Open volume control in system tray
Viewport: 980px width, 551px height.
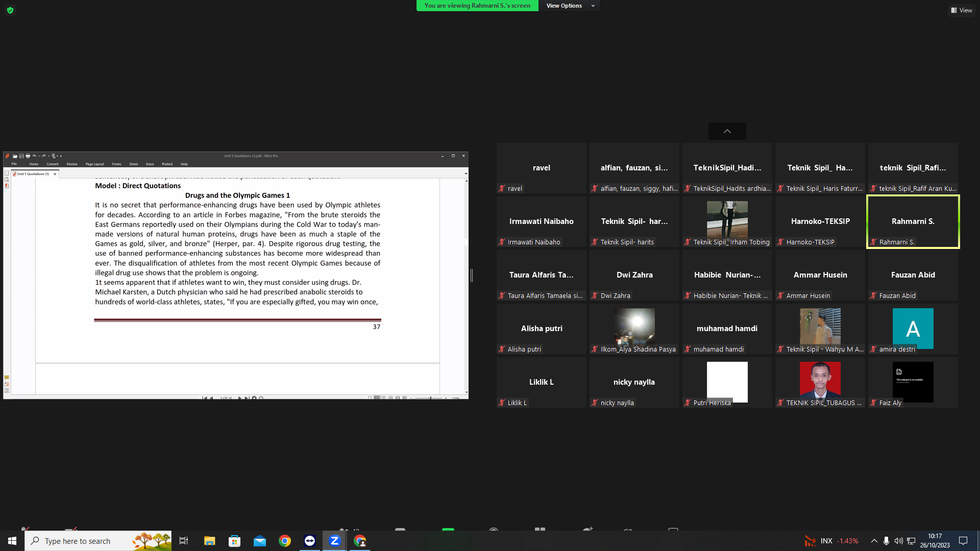tap(899, 541)
